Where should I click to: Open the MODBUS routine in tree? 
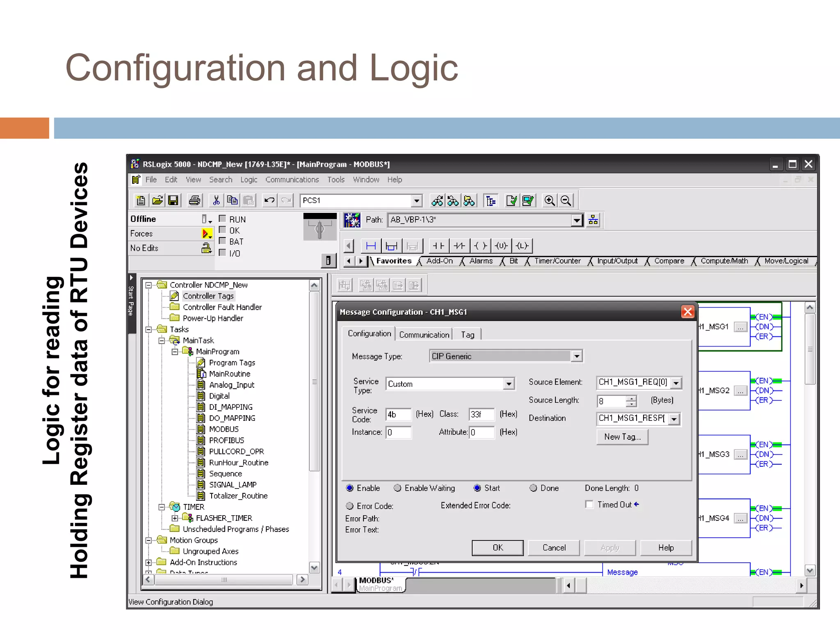pos(224,429)
